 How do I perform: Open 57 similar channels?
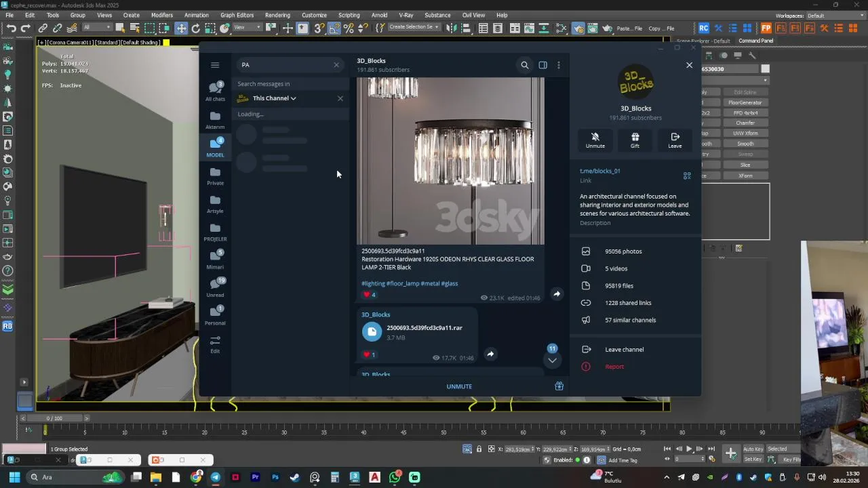coord(635,320)
